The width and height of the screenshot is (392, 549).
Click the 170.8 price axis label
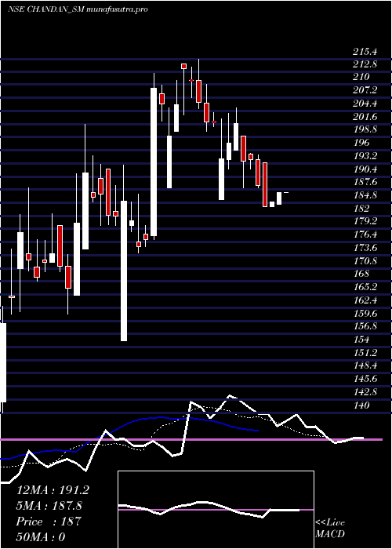click(365, 261)
